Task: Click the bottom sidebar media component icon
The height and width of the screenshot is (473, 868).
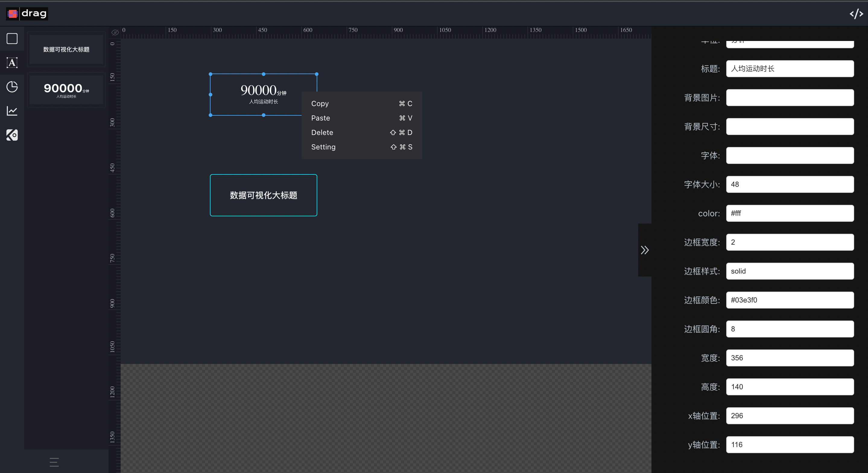Action: (x=12, y=135)
